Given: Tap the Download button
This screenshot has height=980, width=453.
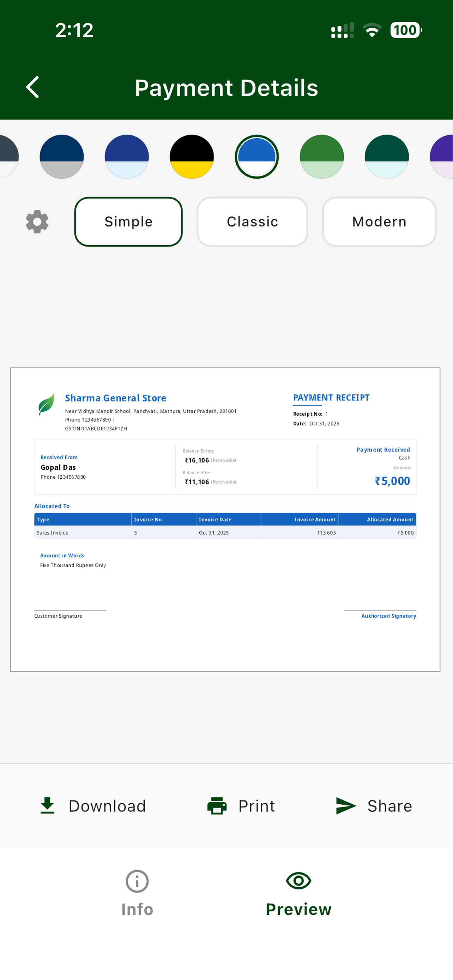Looking at the screenshot, I should coord(93,806).
